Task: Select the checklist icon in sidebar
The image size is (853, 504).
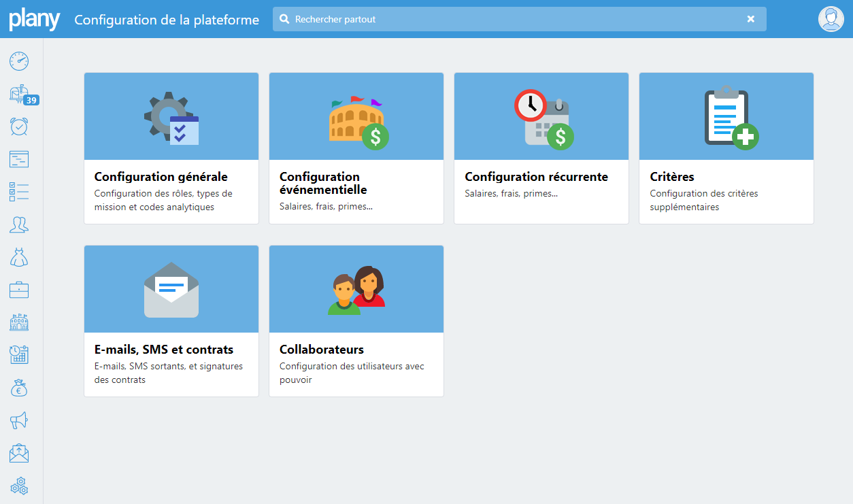Action: pyautogui.click(x=18, y=192)
